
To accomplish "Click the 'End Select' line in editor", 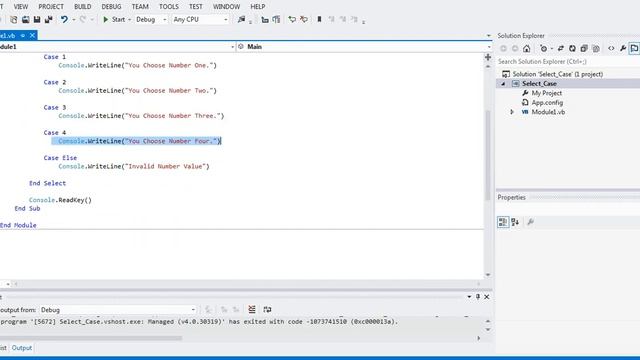I will [47, 183].
